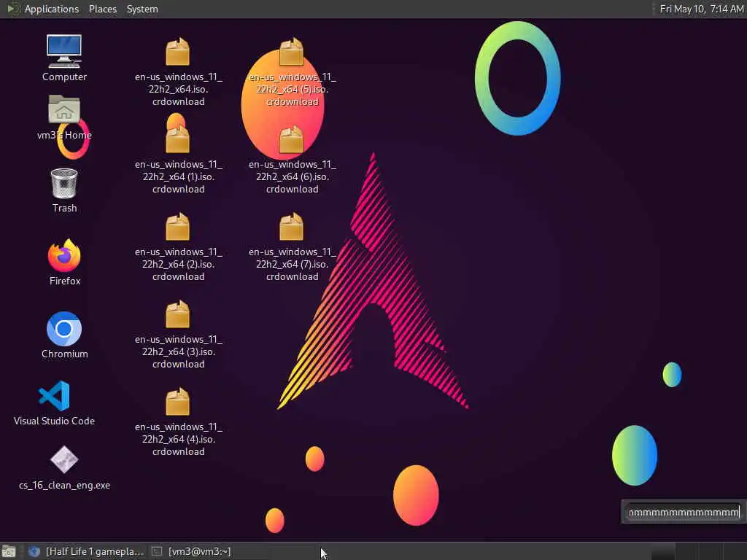Viewport: 747px width, 560px height.
Task: Click the workspace switcher in the bottom panel
Action: coord(698,551)
